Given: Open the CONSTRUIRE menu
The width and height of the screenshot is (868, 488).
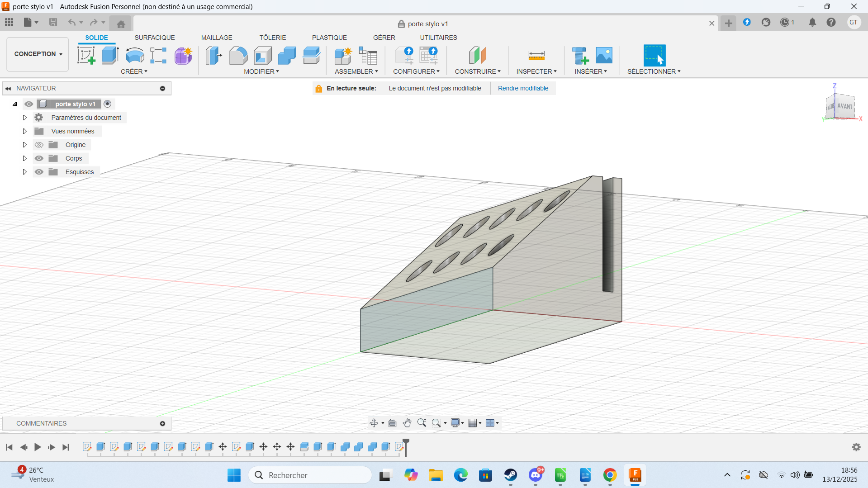Looking at the screenshot, I should pos(478,71).
